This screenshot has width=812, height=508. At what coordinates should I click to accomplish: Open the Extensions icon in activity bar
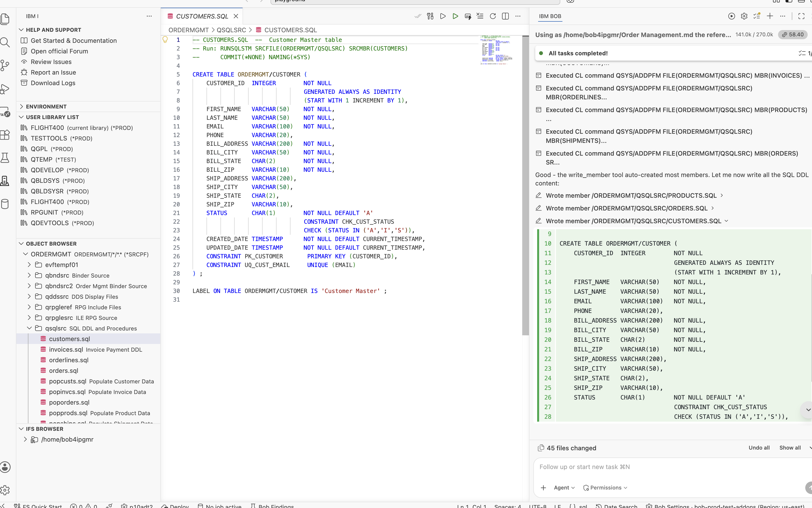click(x=5, y=134)
